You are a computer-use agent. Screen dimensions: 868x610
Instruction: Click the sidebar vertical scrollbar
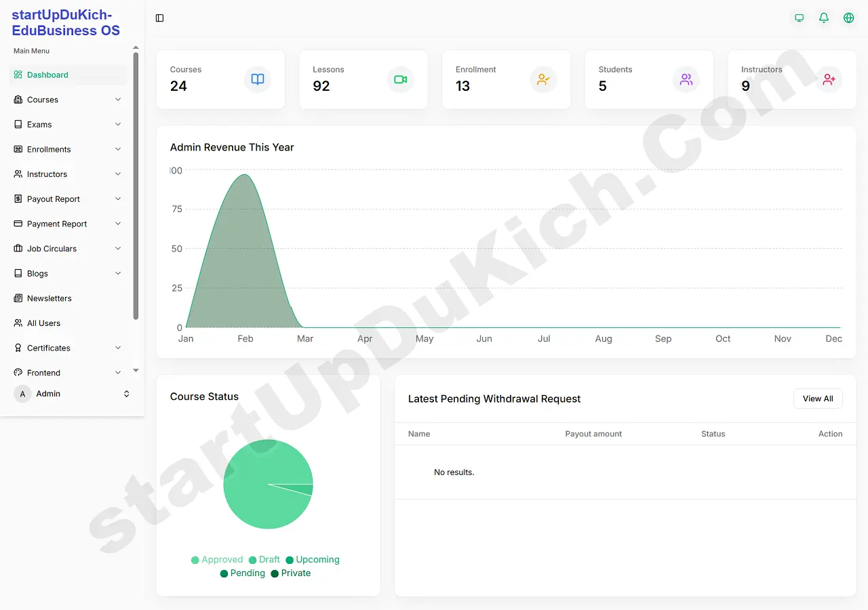pyautogui.click(x=136, y=183)
